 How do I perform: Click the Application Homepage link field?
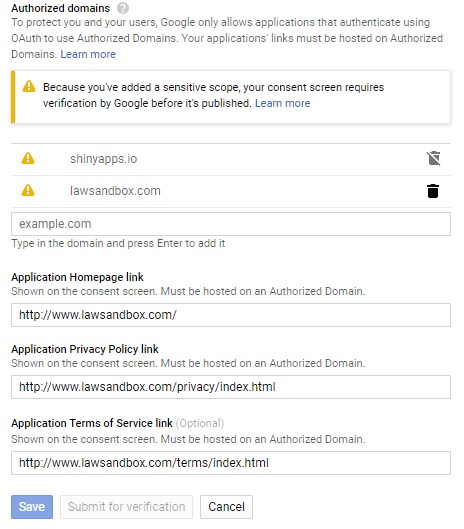pyautogui.click(x=231, y=315)
